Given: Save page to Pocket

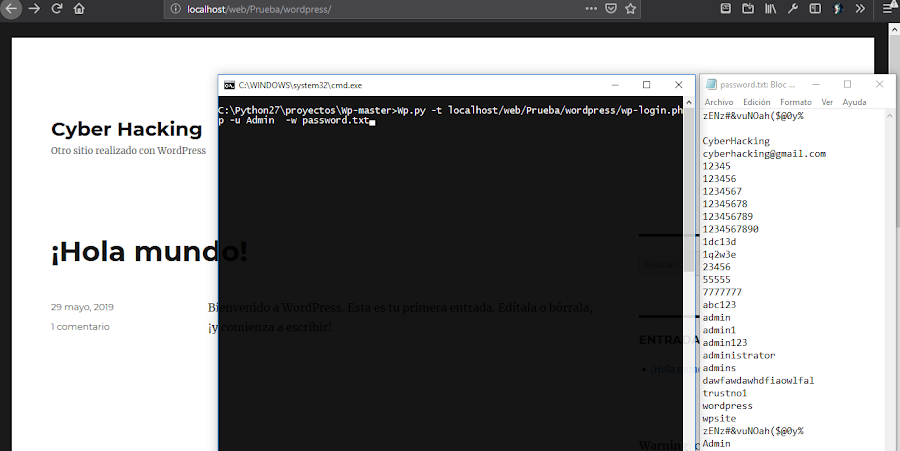Looking at the screenshot, I should [x=611, y=9].
